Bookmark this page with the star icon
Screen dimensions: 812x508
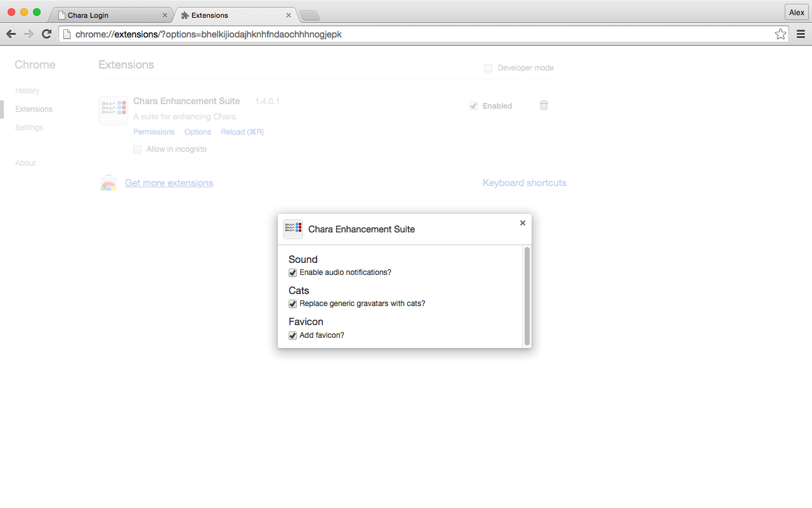point(780,34)
